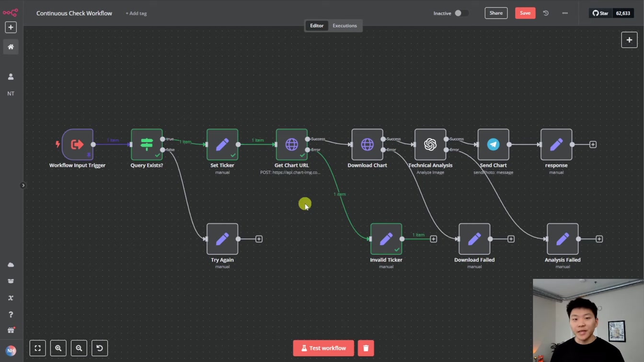
Task: Select the Invalid Ticker node
Action: 386,239
